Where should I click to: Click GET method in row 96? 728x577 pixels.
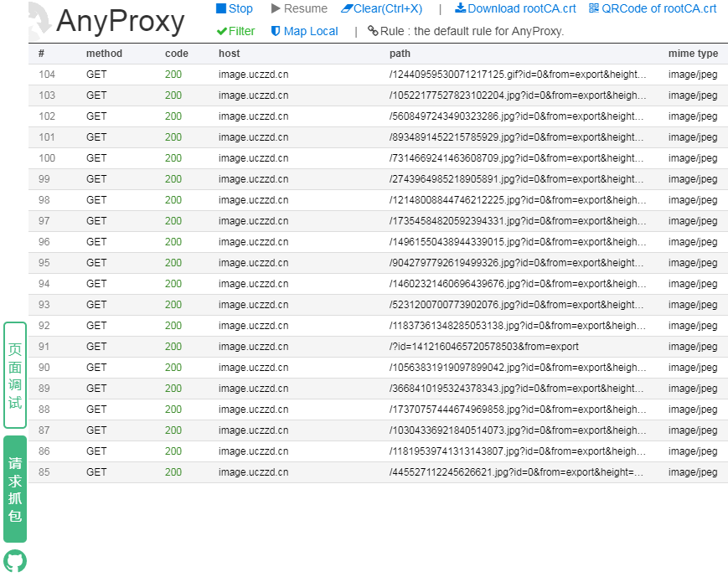96,242
